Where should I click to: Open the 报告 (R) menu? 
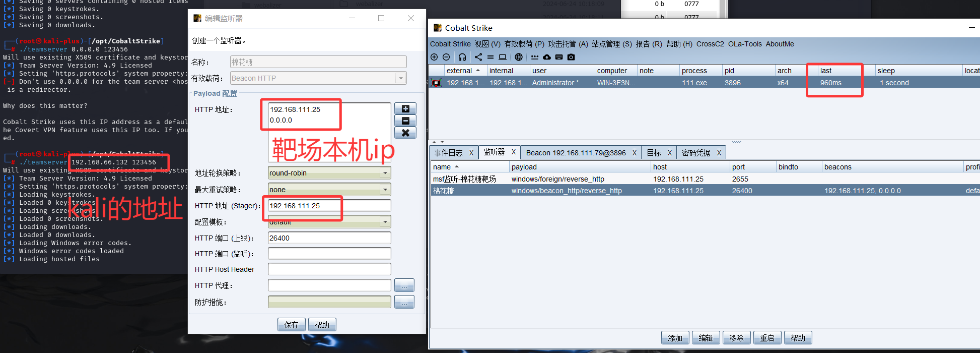[649, 44]
